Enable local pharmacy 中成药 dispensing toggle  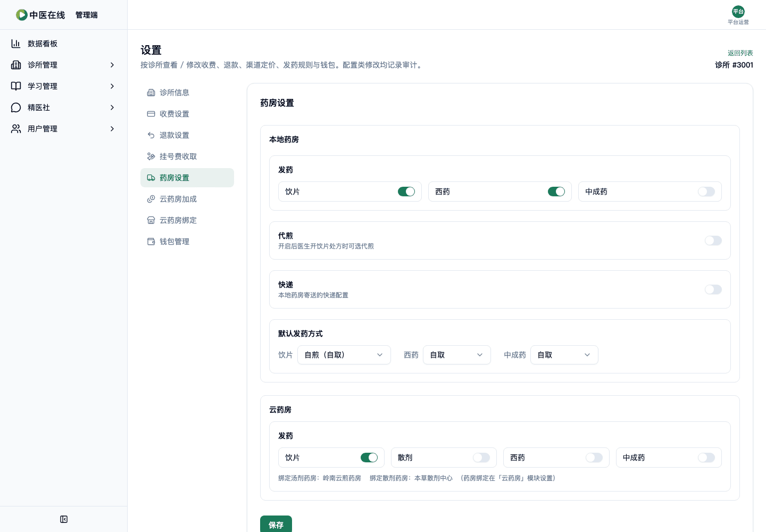(706, 192)
